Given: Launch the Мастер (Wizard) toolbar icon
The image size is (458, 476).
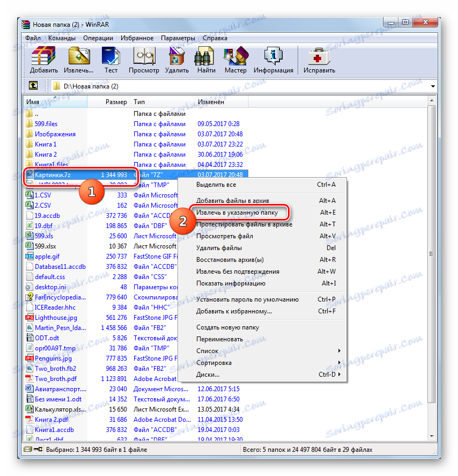Looking at the screenshot, I should [x=235, y=56].
